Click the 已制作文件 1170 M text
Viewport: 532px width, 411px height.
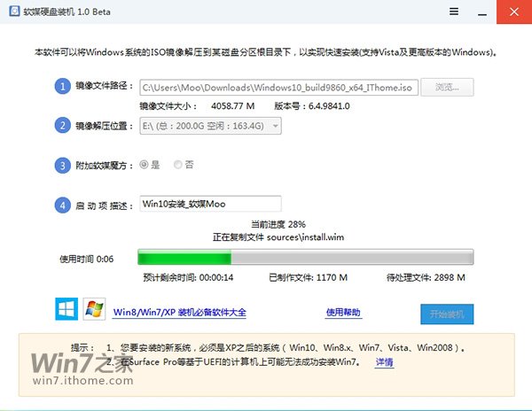[x=308, y=277]
